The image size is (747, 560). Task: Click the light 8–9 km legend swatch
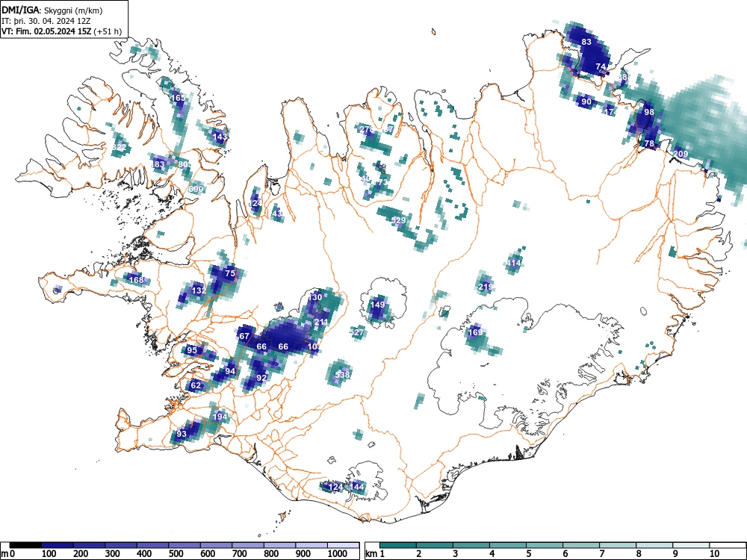(654, 545)
